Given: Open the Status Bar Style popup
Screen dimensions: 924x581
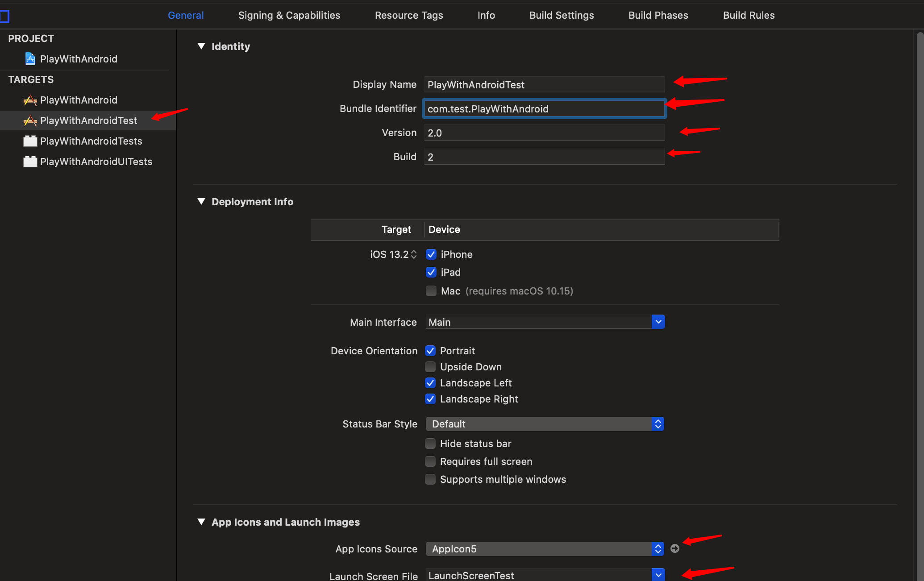Looking at the screenshot, I should click(x=658, y=424).
